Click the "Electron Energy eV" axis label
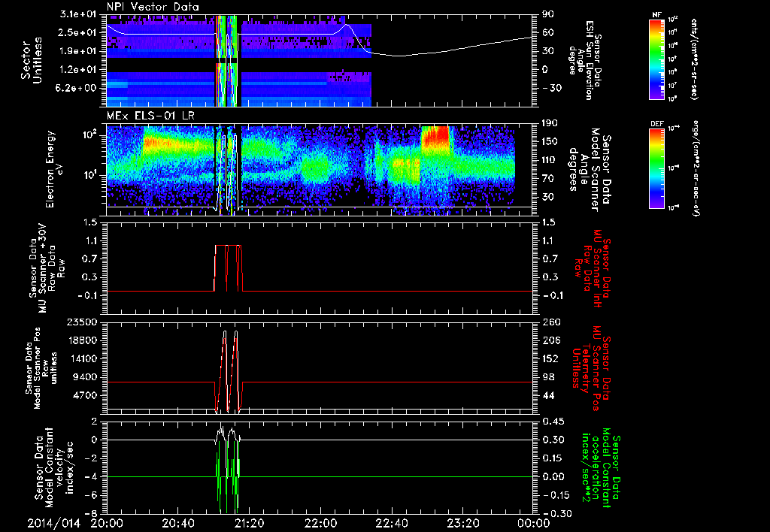The height and width of the screenshot is (532, 770). (x=56, y=169)
